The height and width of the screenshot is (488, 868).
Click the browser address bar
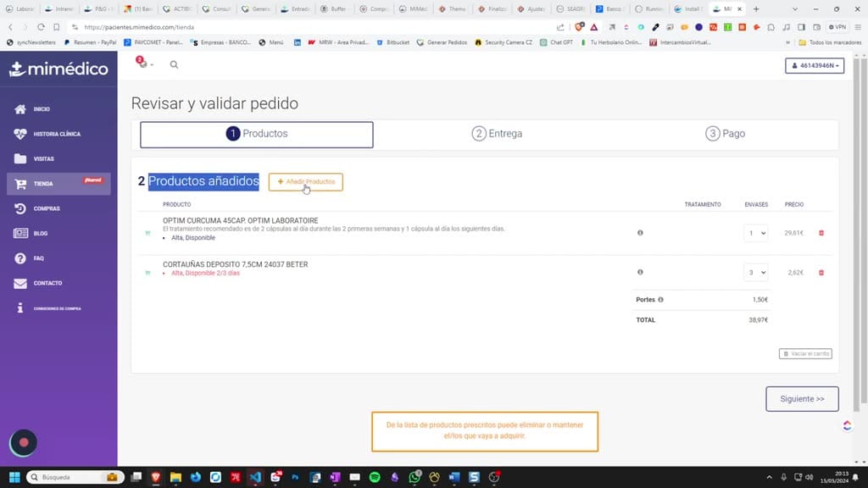[315, 26]
